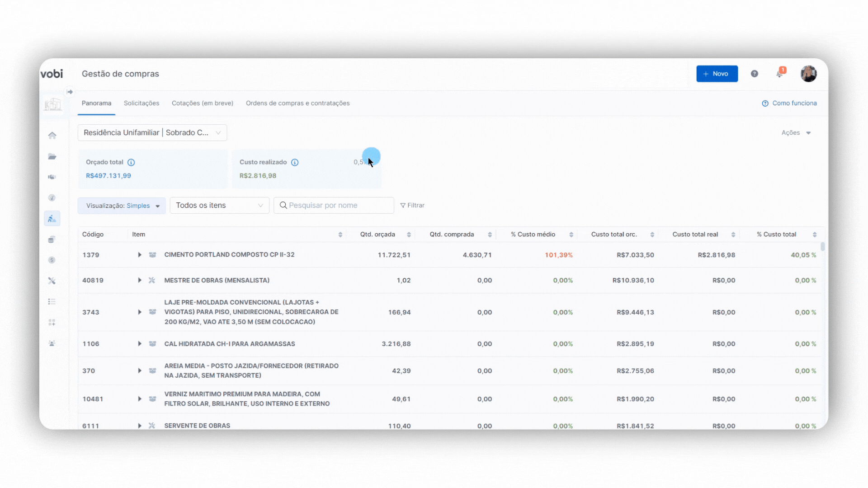Open the tools wrench sidebar icon
Image resolution: width=868 pixels, height=488 pixels.
click(52, 281)
